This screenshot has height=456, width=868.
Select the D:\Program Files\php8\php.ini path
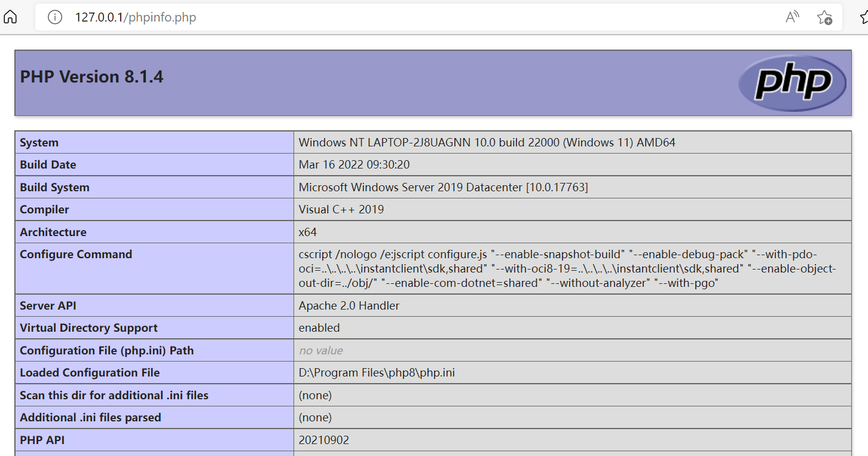(377, 372)
